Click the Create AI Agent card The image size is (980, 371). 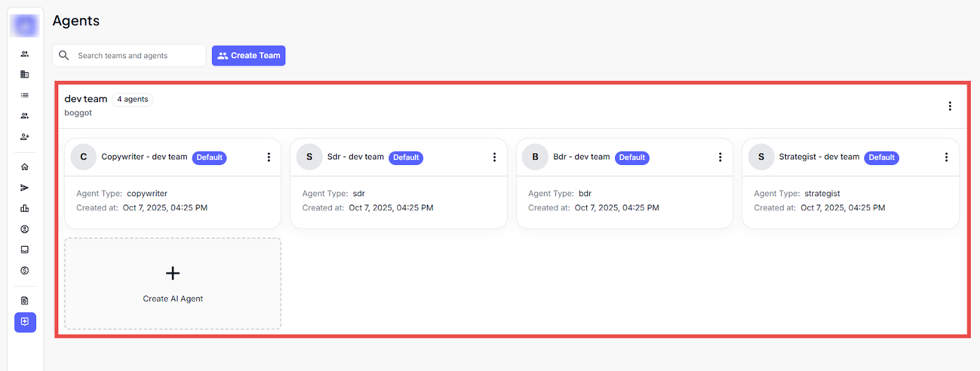click(x=173, y=284)
